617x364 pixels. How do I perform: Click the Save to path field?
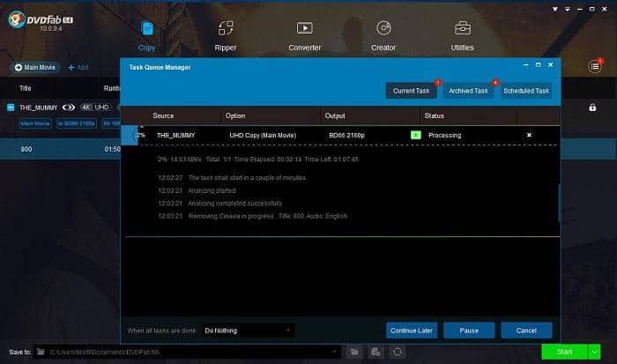[x=187, y=352]
